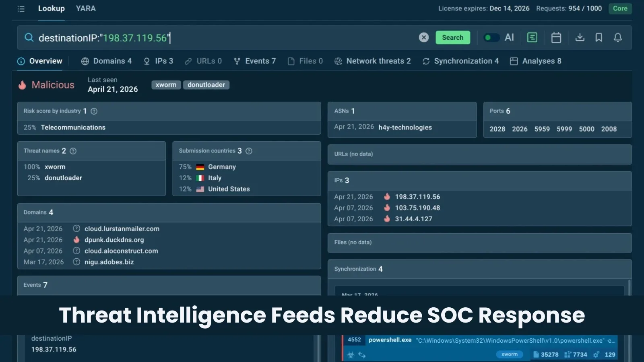Switch to the YARA tab
The height and width of the screenshot is (362, 644).
coord(86,8)
